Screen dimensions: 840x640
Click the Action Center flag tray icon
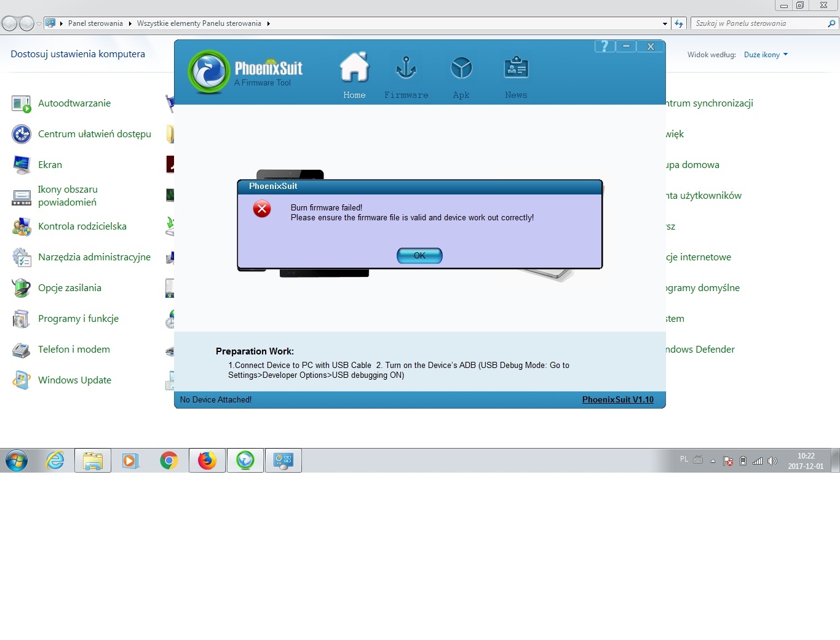(x=728, y=461)
